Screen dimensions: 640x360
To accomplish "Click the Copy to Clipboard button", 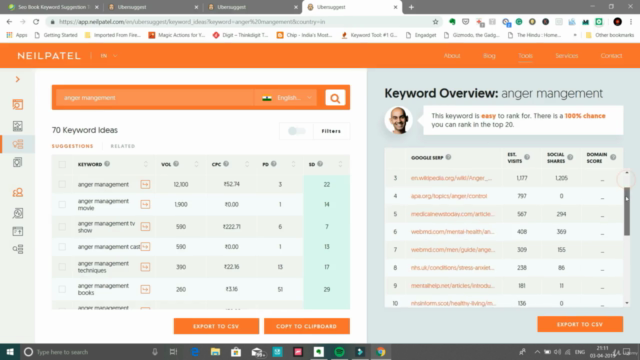I will [307, 326].
